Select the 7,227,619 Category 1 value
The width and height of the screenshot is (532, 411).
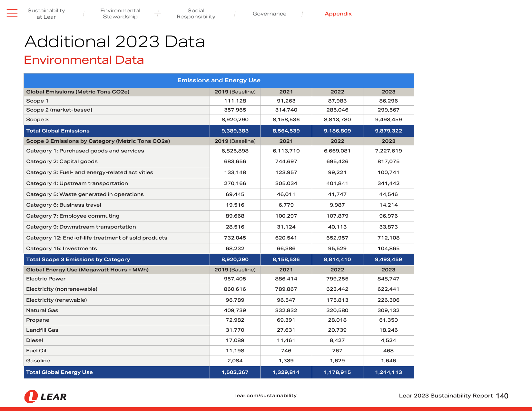click(389, 151)
